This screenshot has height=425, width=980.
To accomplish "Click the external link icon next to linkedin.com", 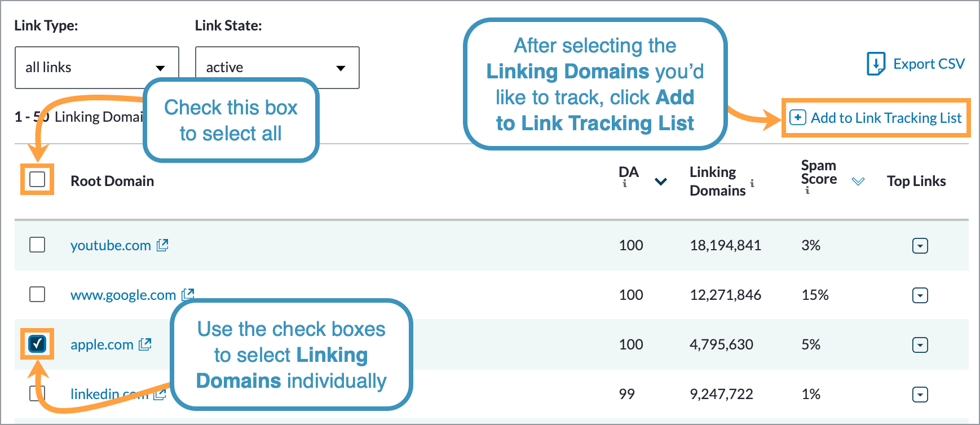I will click(x=160, y=394).
